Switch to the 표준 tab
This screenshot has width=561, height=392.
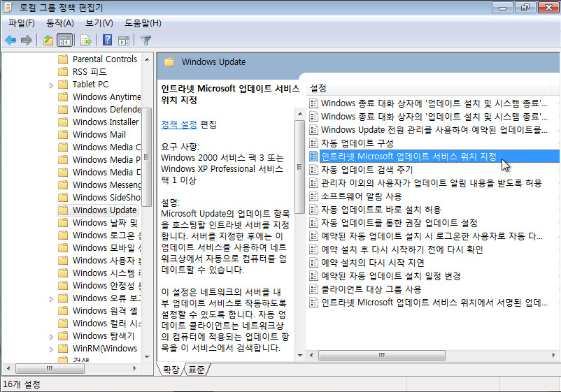click(197, 369)
